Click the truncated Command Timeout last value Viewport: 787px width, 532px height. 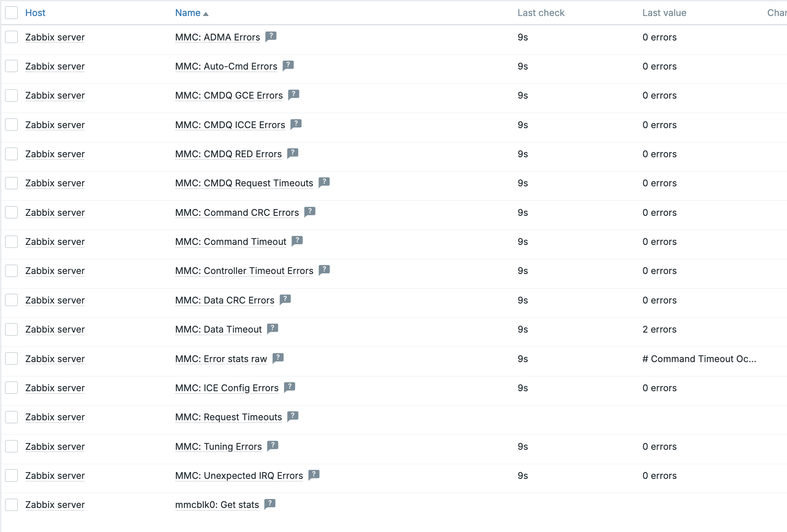699,359
